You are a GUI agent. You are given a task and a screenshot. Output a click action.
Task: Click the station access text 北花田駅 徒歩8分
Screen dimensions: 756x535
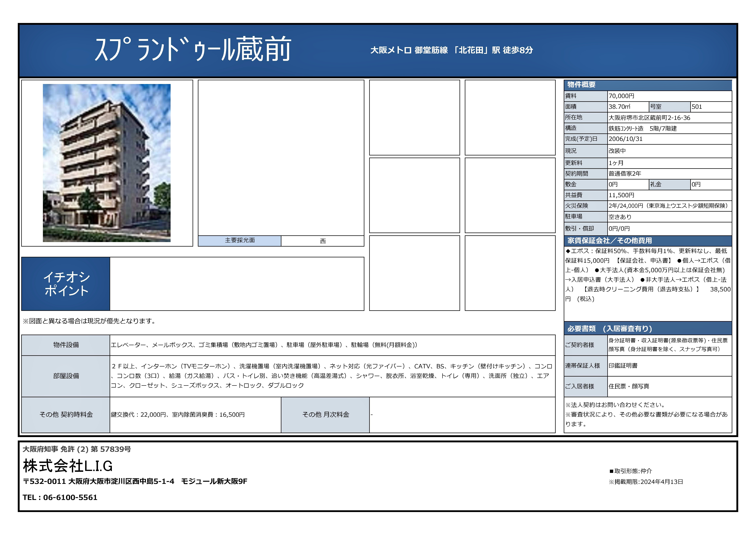pos(451,50)
